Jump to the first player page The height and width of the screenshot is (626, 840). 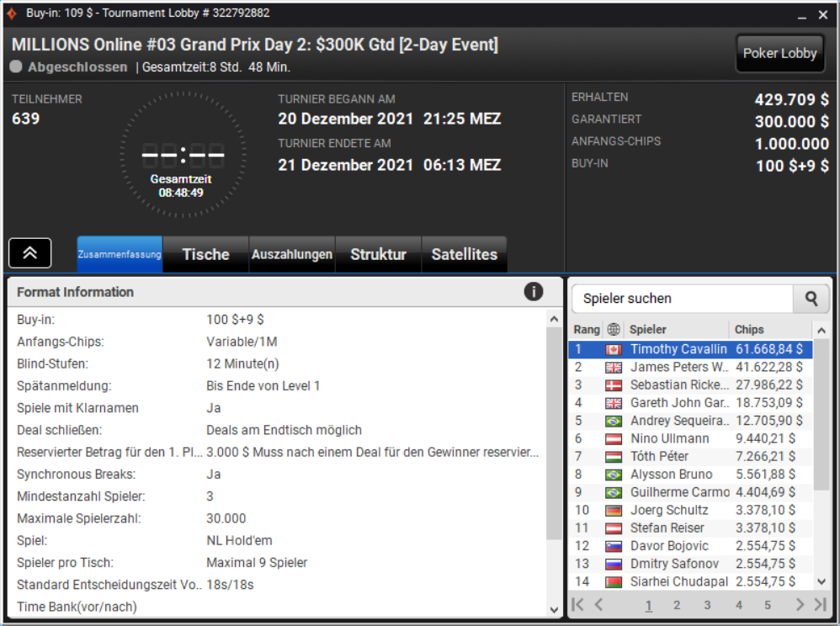578,605
